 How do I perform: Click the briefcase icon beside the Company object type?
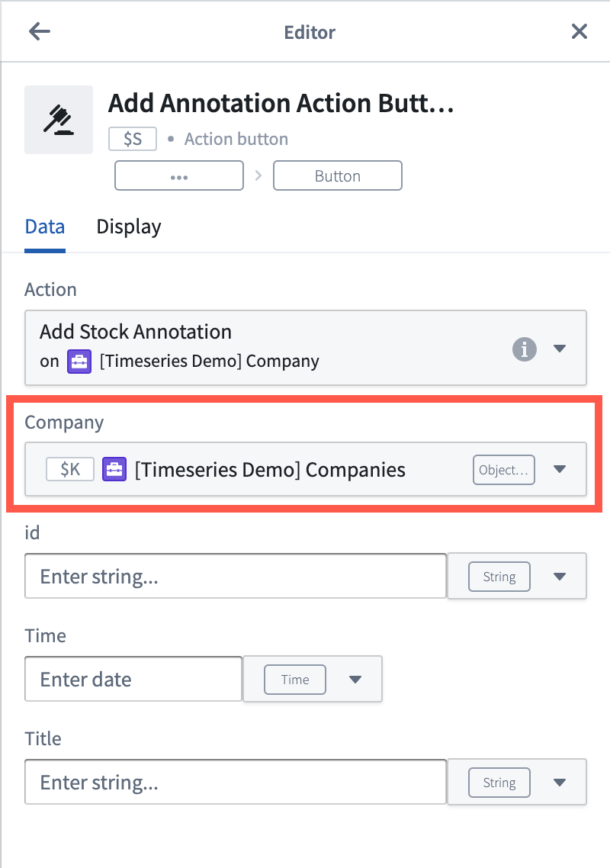79,362
